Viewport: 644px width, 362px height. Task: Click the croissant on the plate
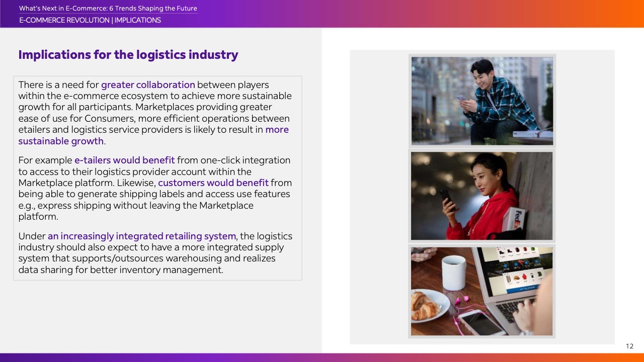(426, 306)
